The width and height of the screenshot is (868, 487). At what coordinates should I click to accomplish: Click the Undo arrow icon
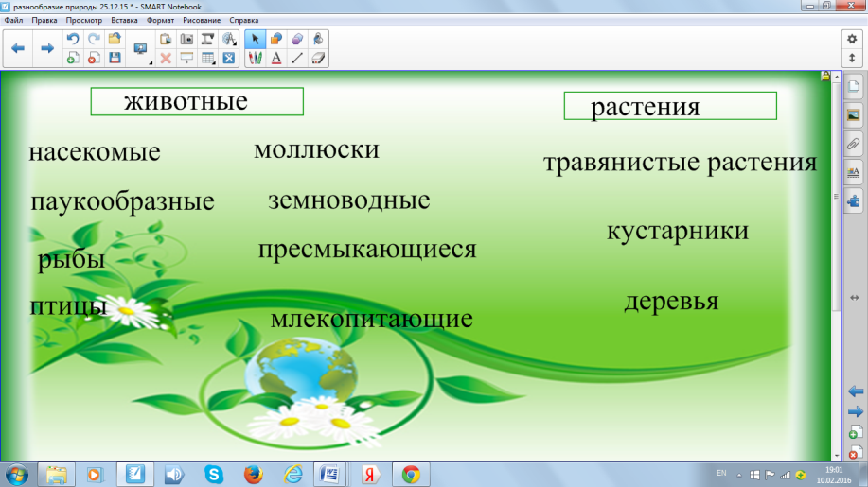coord(72,39)
